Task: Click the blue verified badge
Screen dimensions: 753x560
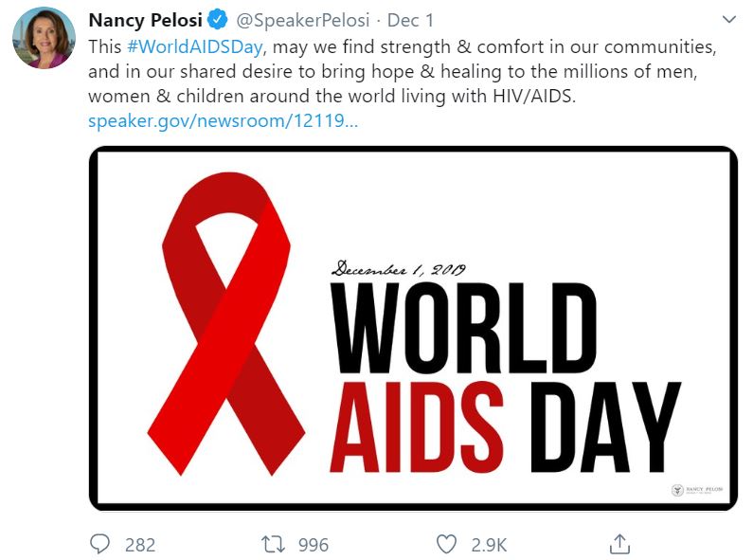Action: (x=215, y=20)
